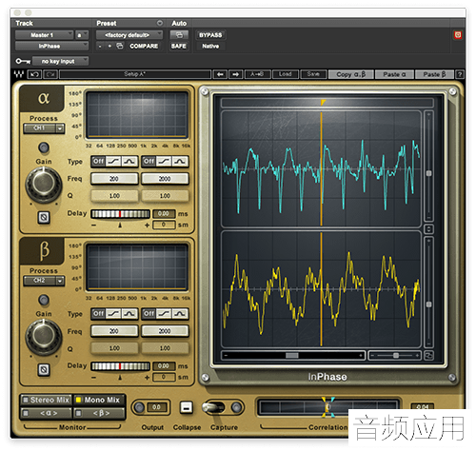The width and height of the screenshot is (476, 451).
Task: Monitor only the alpha channel
Action: 47,413
